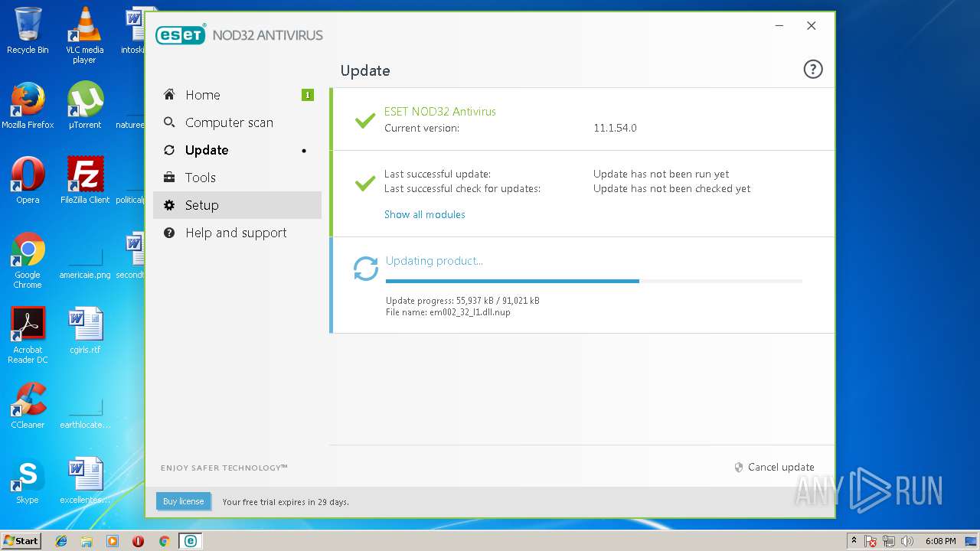Click Show all modules link
Viewport: 980px width, 551px height.
(x=424, y=214)
